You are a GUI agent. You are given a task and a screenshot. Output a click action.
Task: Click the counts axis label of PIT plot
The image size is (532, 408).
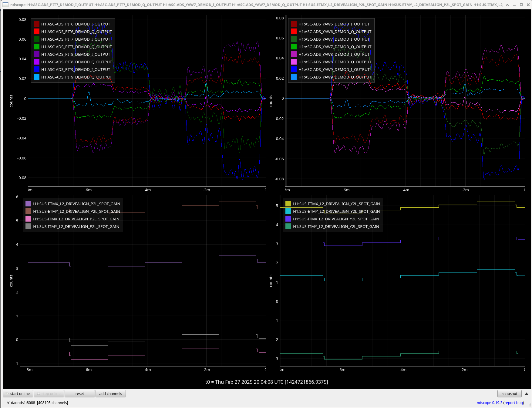[11, 101]
